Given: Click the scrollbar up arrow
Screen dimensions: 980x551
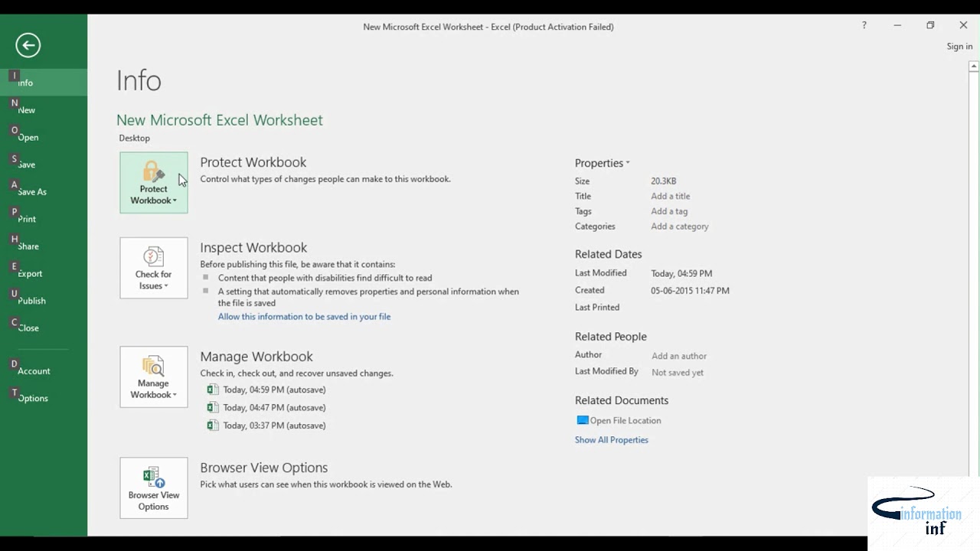Looking at the screenshot, I should pyautogui.click(x=974, y=67).
